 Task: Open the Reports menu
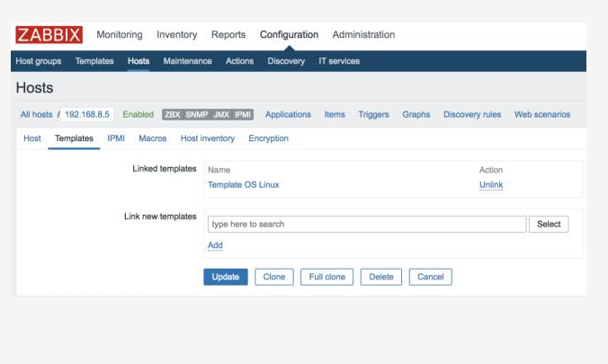[228, 34]
